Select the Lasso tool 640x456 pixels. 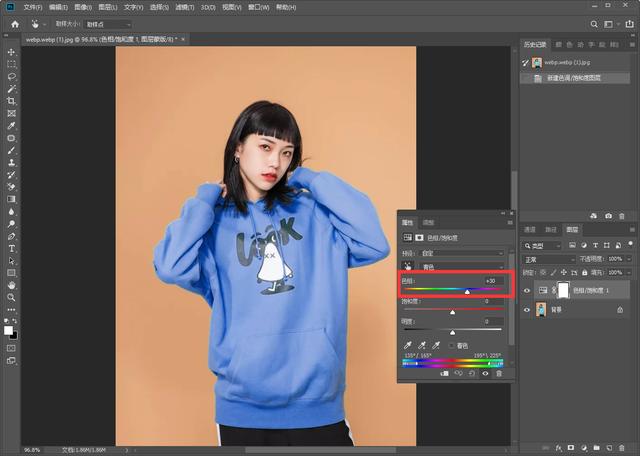pos(11,77)
